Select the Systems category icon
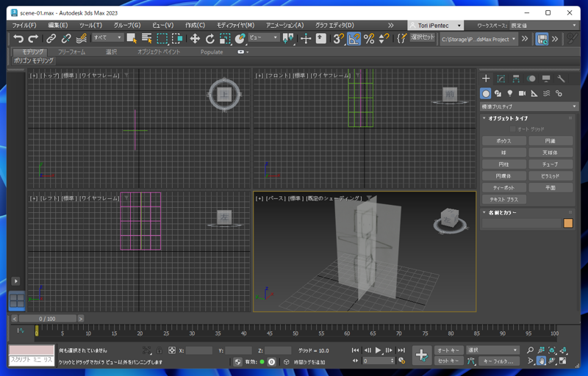 pyautogui.click(x=559, y=93)
